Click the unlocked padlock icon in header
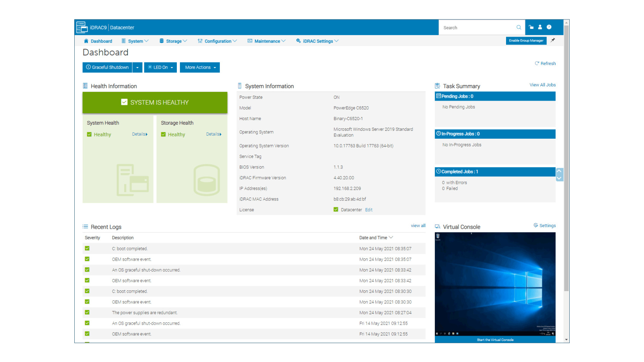 click(531, 27)
